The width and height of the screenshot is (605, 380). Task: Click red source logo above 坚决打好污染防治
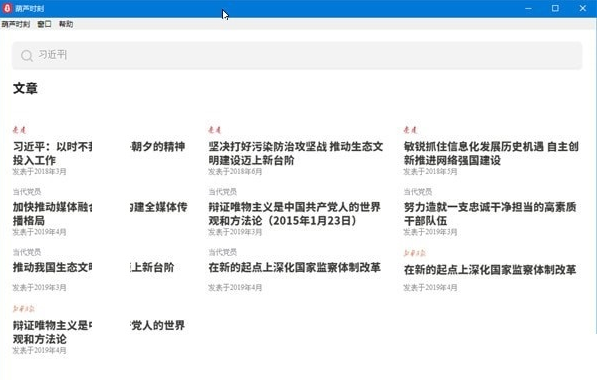click(x=215, y=130)
